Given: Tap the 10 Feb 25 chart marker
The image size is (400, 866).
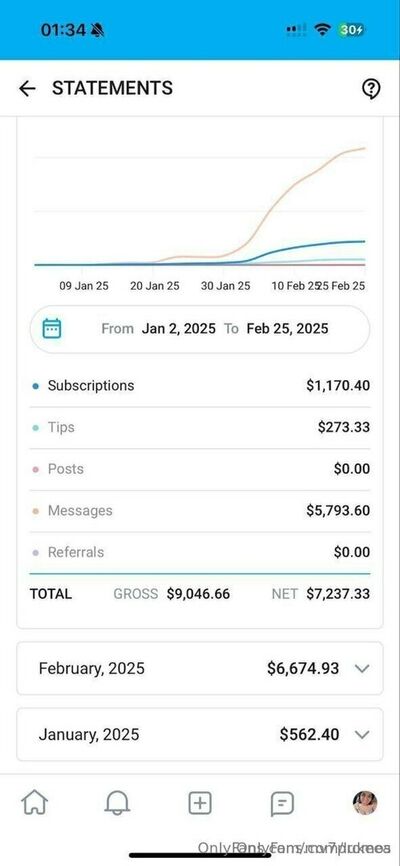Looking at the screenshot, I should (x=294, y=286).
